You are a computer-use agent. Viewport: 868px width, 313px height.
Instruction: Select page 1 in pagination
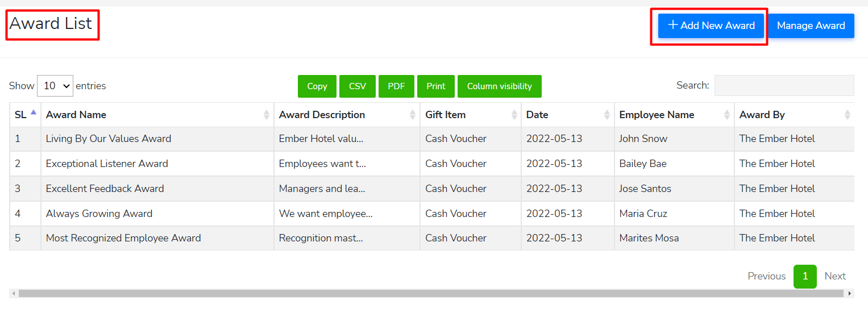pyautogui.click(x=805, y=276)
